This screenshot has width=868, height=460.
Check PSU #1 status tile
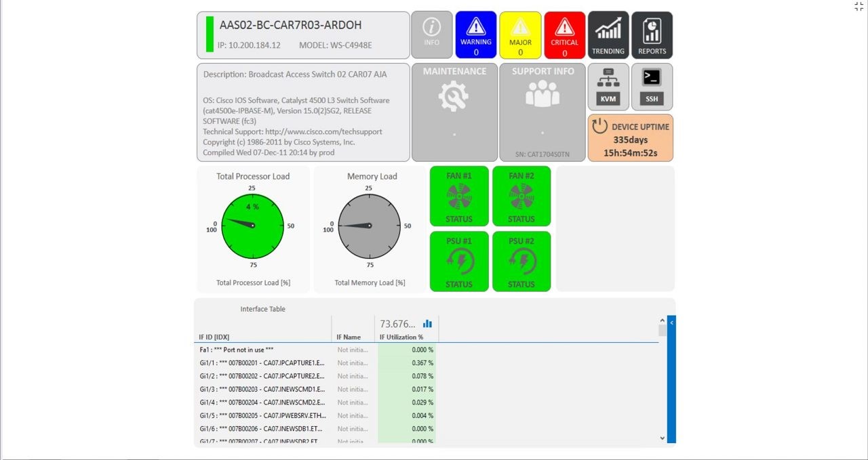(459, 262)
